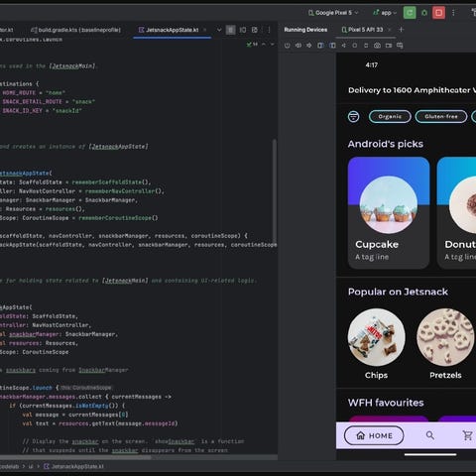The image size is (476, 476).
Task: Click the emulator Record Screen icon
Action: tap(389, 46)
